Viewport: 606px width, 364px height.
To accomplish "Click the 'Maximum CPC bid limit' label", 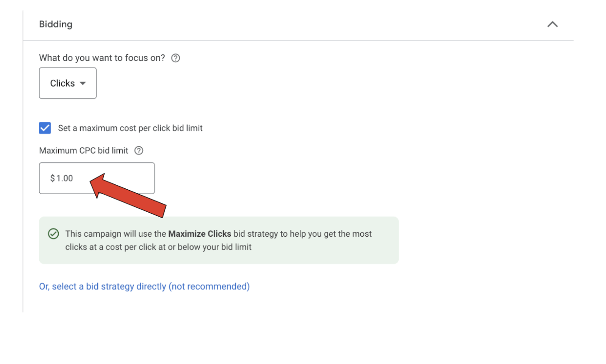I will [84, 151].
